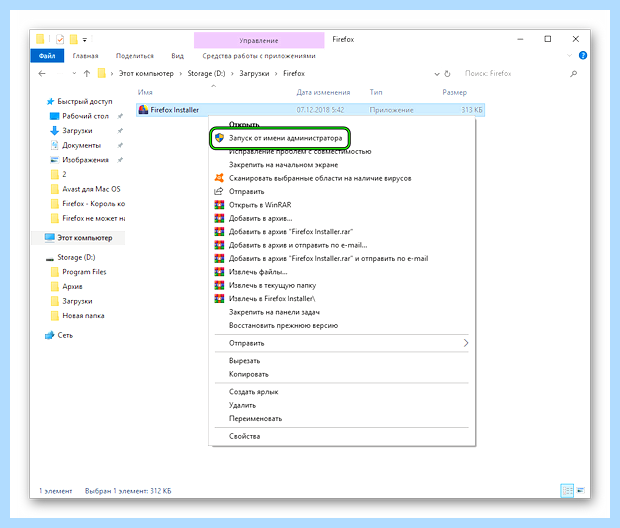Open file in WinRAR
This screenshot has width=620, height=528.
click(x=260, y=205)
